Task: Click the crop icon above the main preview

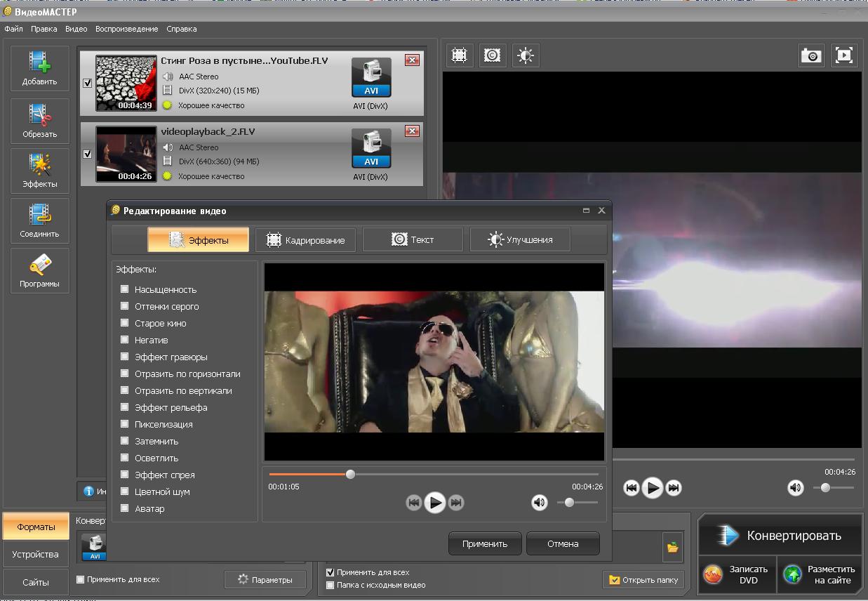Action: click(x=459, y=55)
